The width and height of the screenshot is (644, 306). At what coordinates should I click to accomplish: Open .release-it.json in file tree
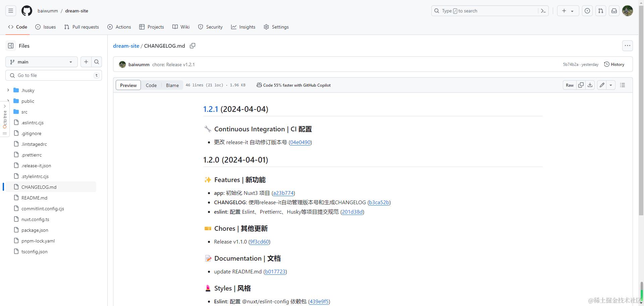[36, 166]
